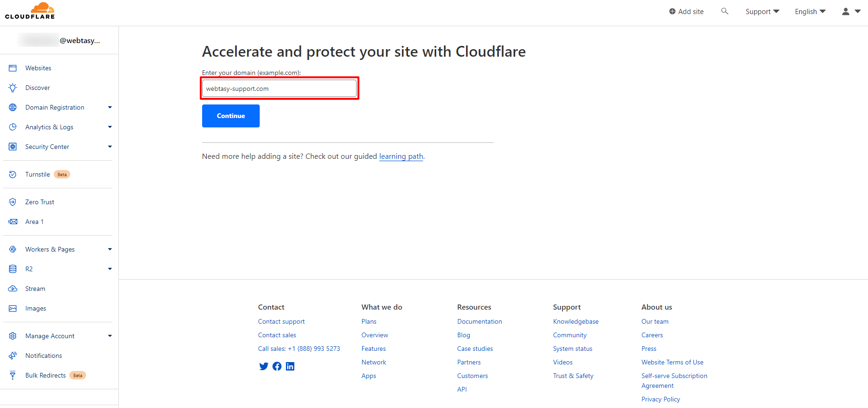Open Zero Trust in the sidebar
This screenshot has height=408, width=868.
tap(40, 202)
